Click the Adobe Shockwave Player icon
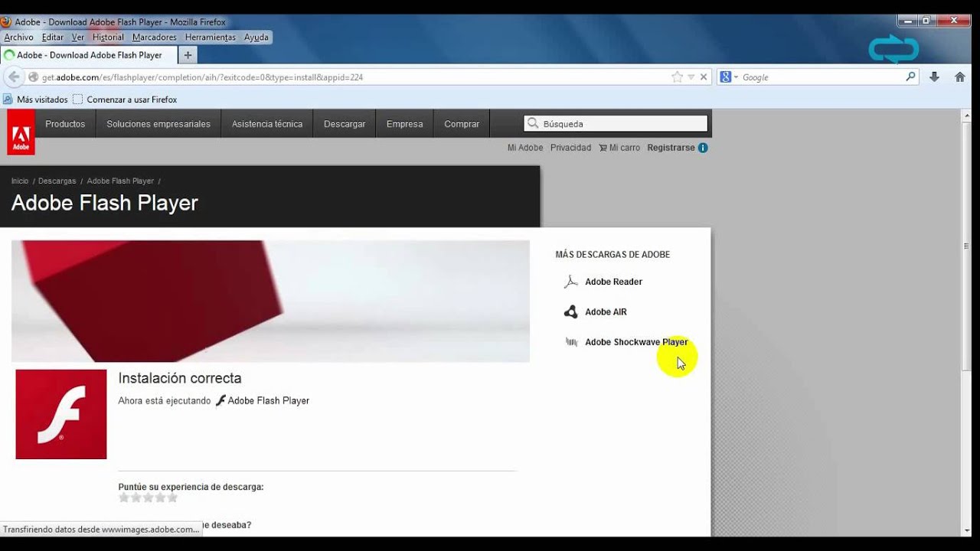This screenshot has height=551, width=980. click(571, 342)
